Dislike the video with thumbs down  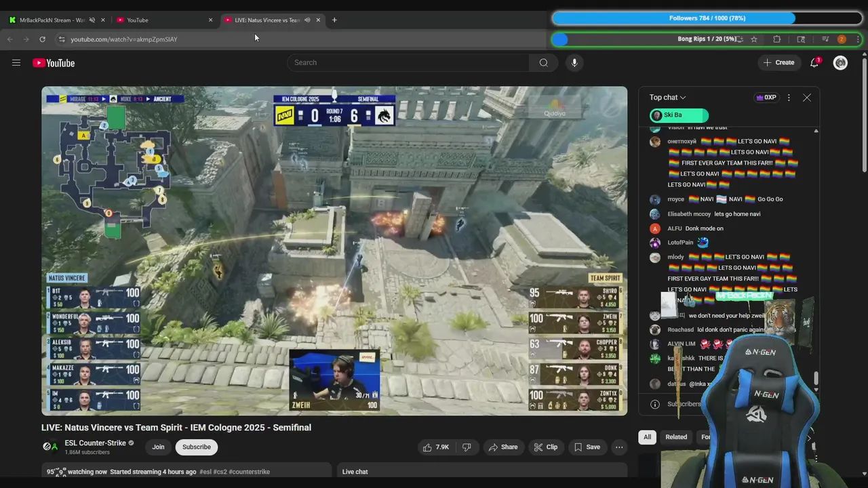467,447
